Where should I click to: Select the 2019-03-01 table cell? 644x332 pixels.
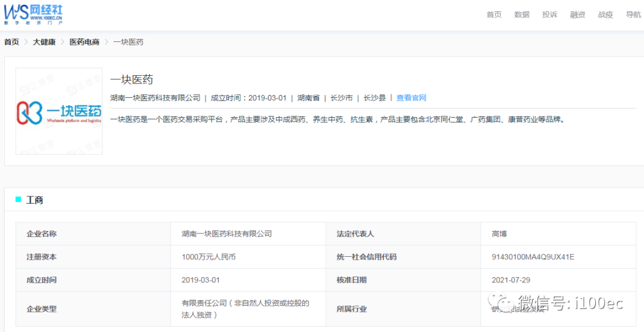pyautogui.click(x=249, y=280)
